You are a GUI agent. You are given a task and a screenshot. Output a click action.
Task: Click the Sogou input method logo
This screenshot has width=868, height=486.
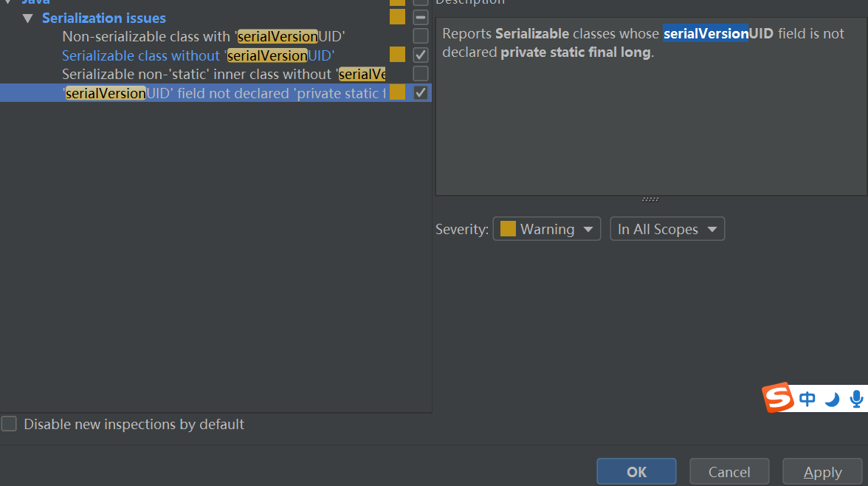pyautogui.click(x=778, y=398)
